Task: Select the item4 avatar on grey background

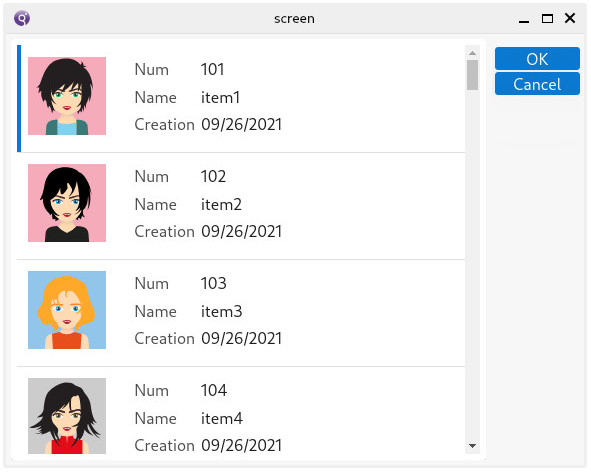Action: point(67,416)
